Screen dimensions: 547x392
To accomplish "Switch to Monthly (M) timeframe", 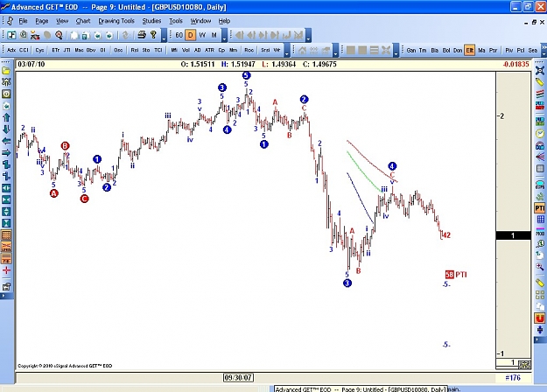I will pyautogui.click(x=214, y=35).
